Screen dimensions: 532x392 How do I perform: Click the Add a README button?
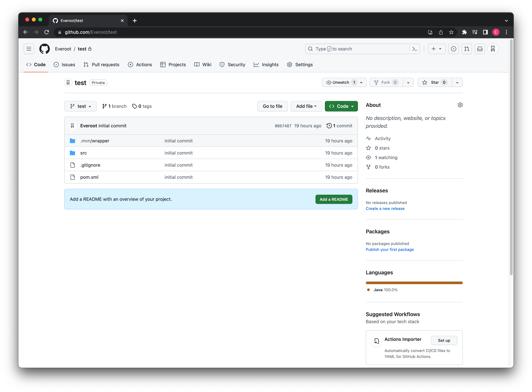click(x=334, y=199)
